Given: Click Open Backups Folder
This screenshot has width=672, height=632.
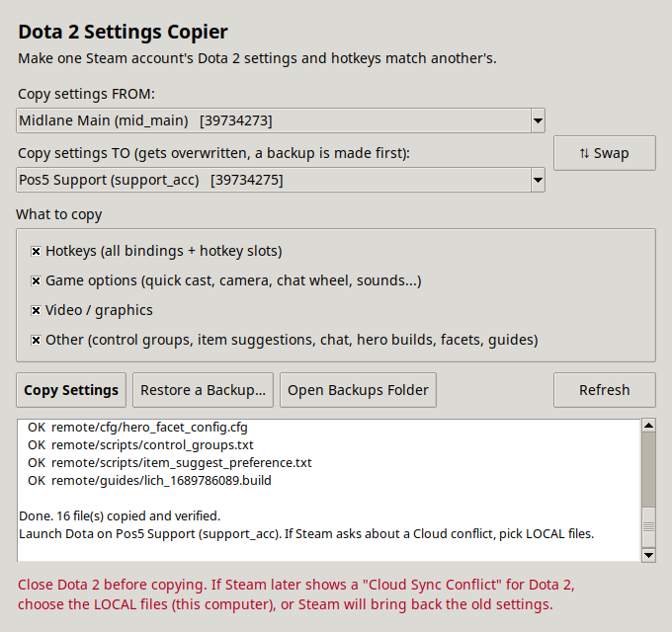Looking at the screenshot, I should tap(358, 390).
